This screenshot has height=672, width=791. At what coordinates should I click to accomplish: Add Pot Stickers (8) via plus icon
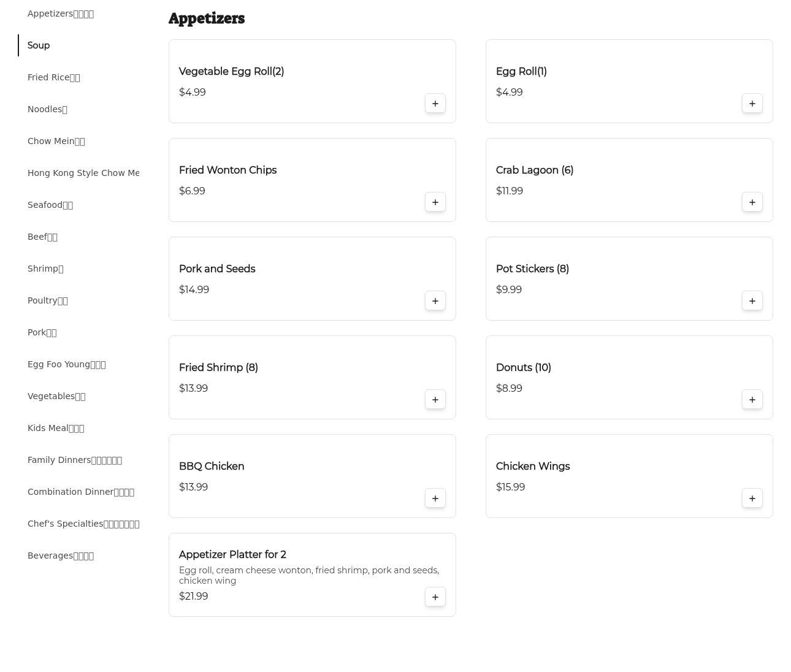tap(752, 301)
